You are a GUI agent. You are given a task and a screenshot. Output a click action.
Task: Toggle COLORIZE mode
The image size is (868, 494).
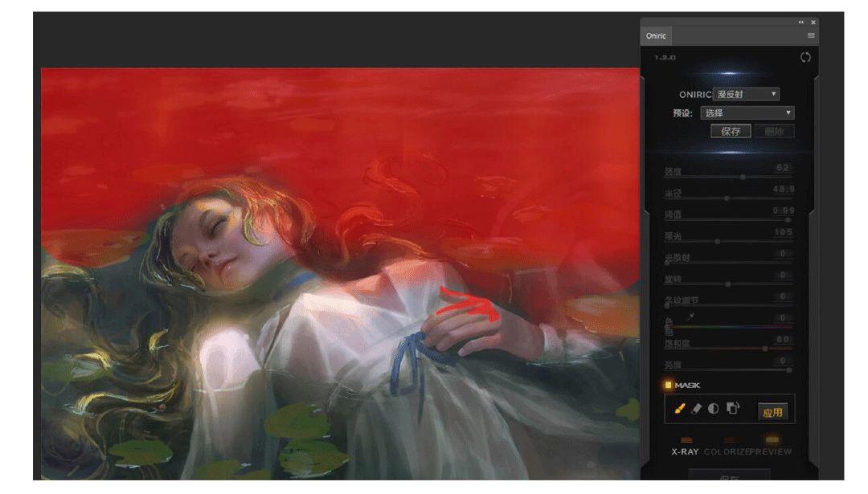[x=728, y=448]
